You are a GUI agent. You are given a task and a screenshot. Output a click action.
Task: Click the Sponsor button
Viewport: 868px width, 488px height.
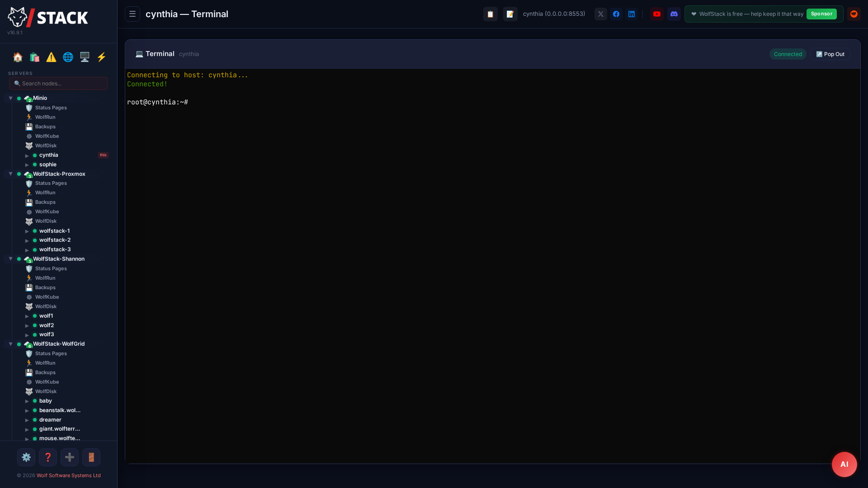pos(821,14)
